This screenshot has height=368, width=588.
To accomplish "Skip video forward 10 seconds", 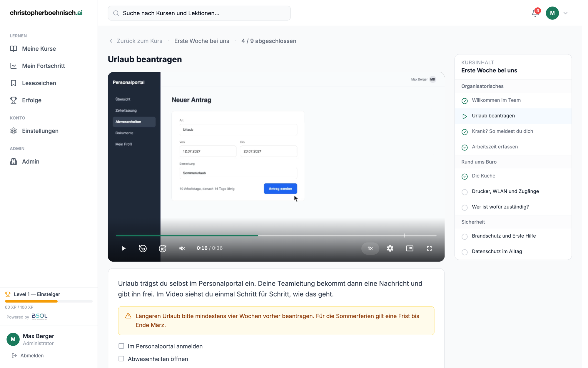I will point(163,248).
